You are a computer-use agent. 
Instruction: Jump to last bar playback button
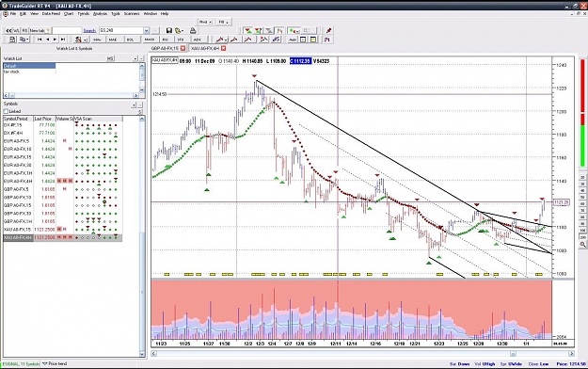pyautogui.click(x=63, y=40)
